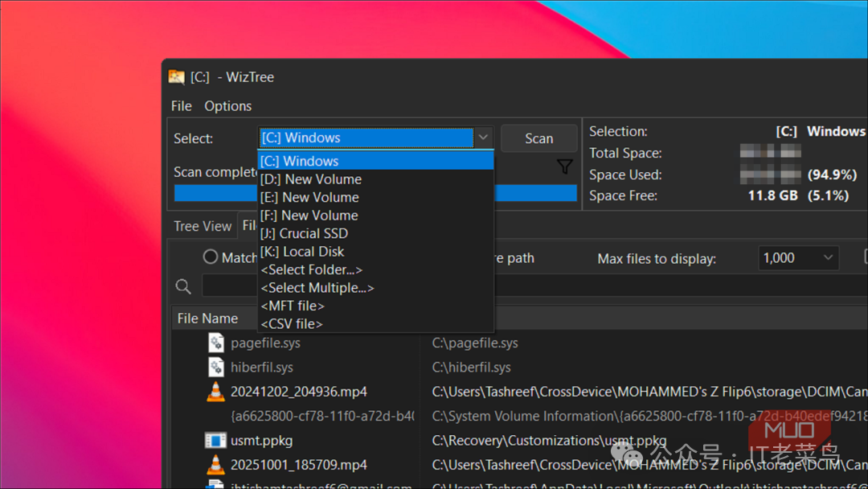Click the gear icon next to pagefile.sys

(215, 343)
